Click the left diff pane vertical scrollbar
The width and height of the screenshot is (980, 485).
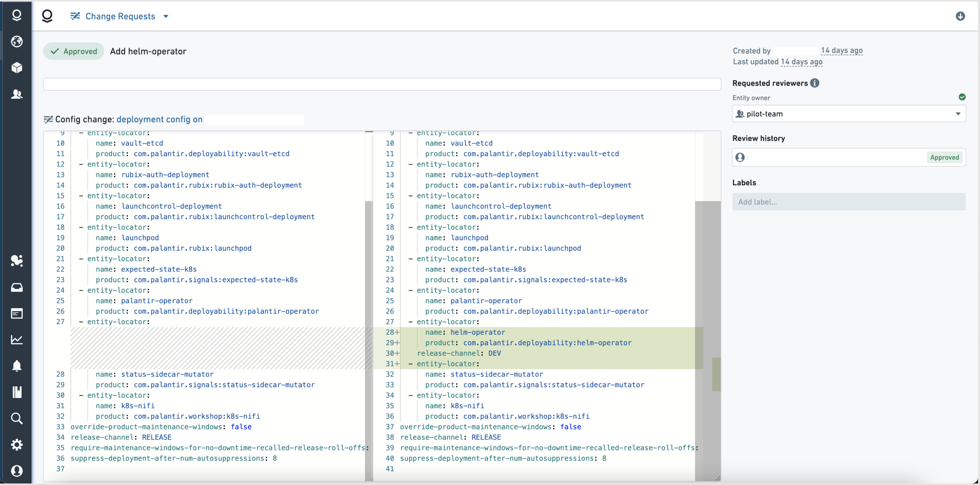pos(369,341)
